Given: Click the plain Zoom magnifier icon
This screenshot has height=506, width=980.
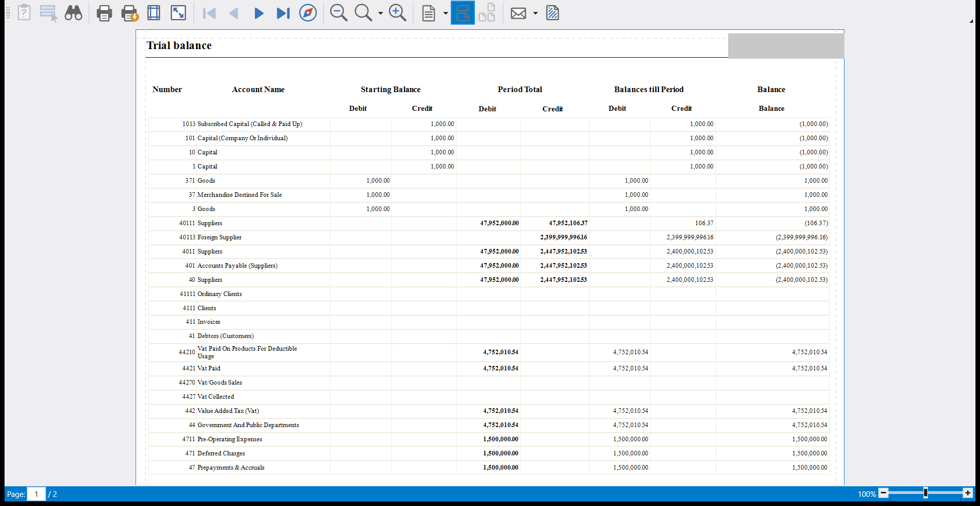Looking at the screenshot, I should [x=363, y=13].
